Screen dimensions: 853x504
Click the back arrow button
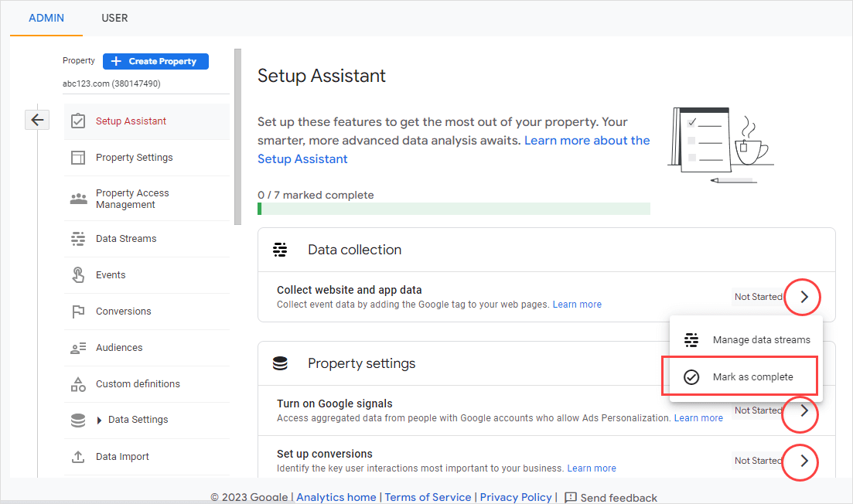(37, 120)
